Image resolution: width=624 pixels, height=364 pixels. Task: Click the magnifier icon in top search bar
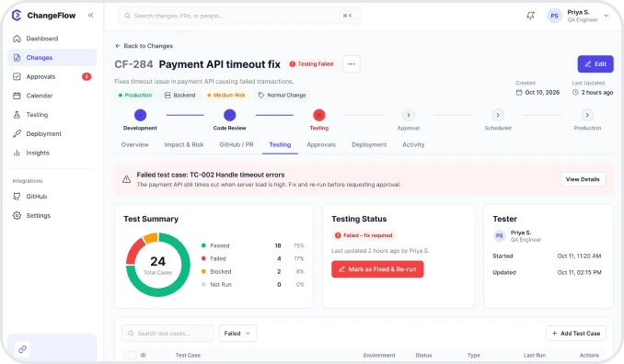[x=127, y=16]
